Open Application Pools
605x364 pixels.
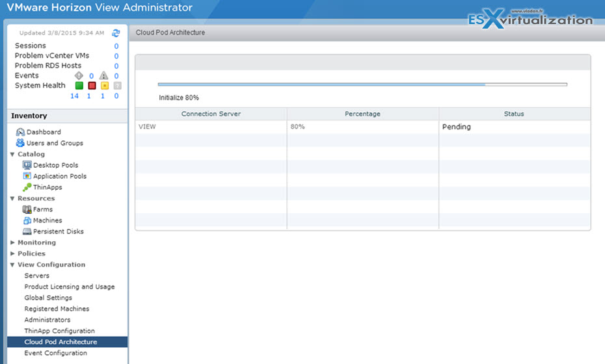[x=60, y=176]
